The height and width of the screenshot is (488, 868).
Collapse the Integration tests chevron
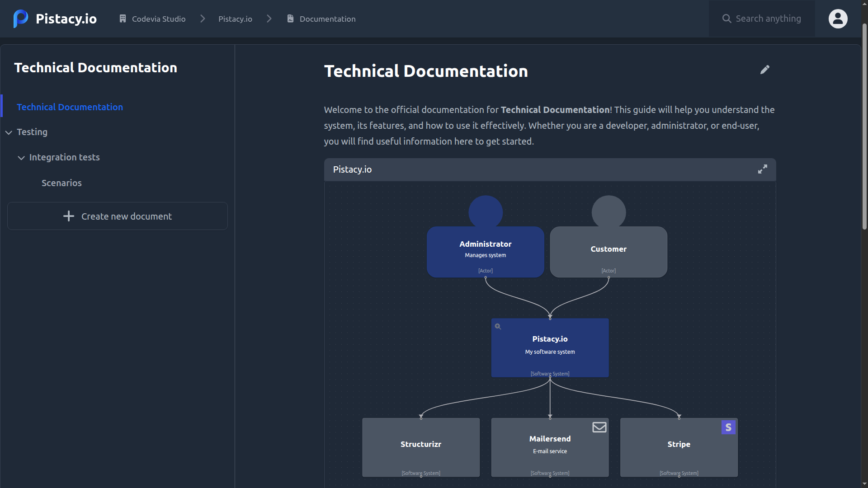pyautogui.click(x=21, y=158)
